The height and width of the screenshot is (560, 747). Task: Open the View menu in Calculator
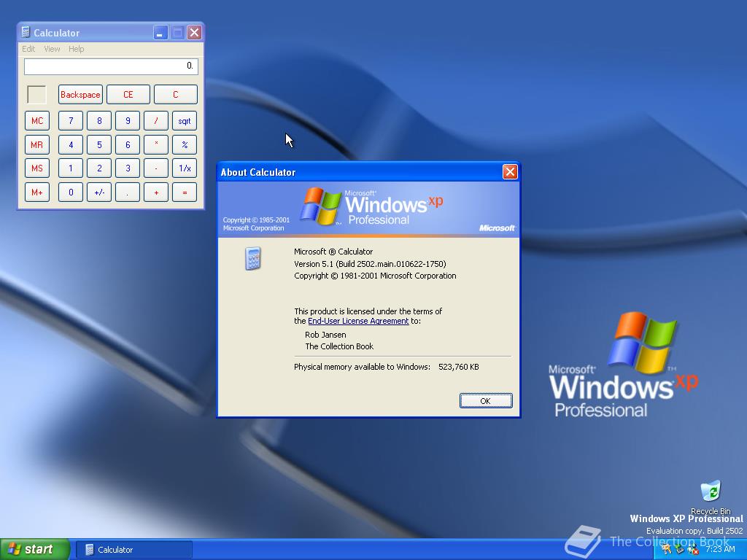[x=52, y=49]
